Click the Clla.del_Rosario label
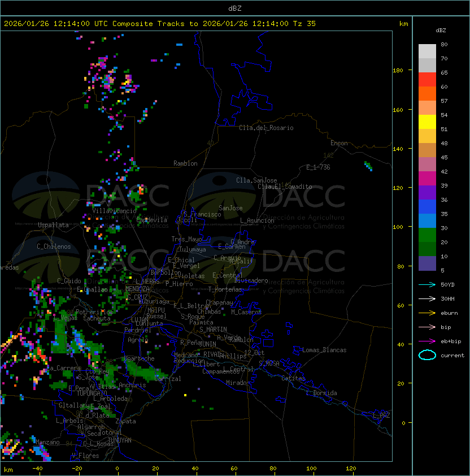This screenshot has height=476, width=470. point(266,128)
